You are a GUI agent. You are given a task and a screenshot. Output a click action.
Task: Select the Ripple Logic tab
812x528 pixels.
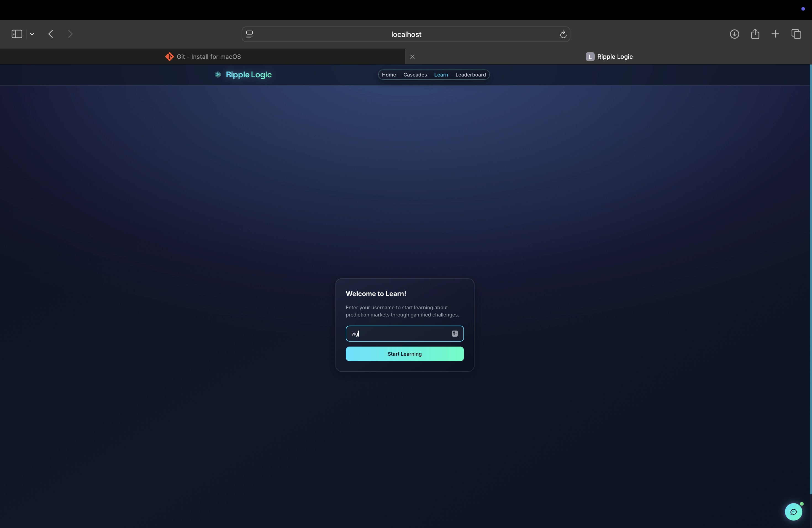click(x=609, y=57)
